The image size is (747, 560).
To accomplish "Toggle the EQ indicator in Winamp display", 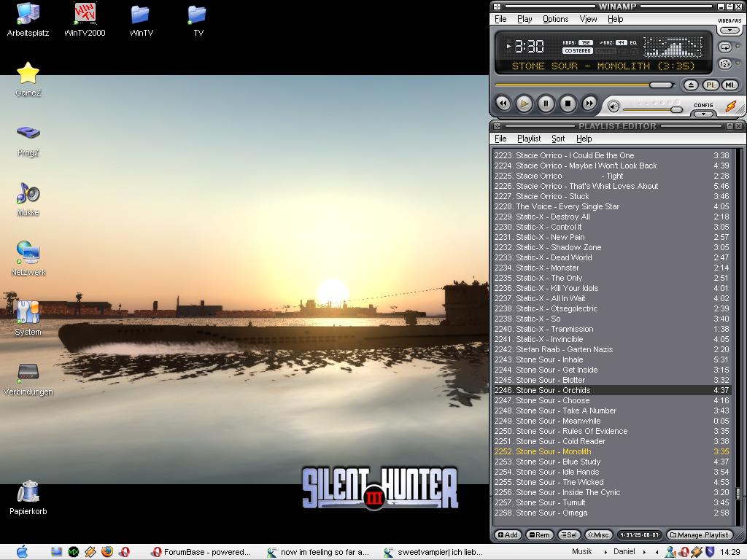I will [x=633, y=43].
